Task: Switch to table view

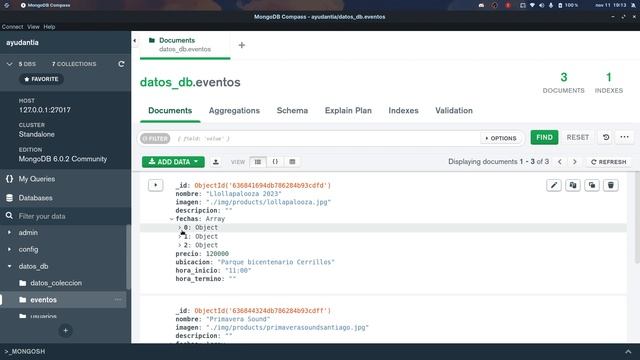Action: (292, 162)
